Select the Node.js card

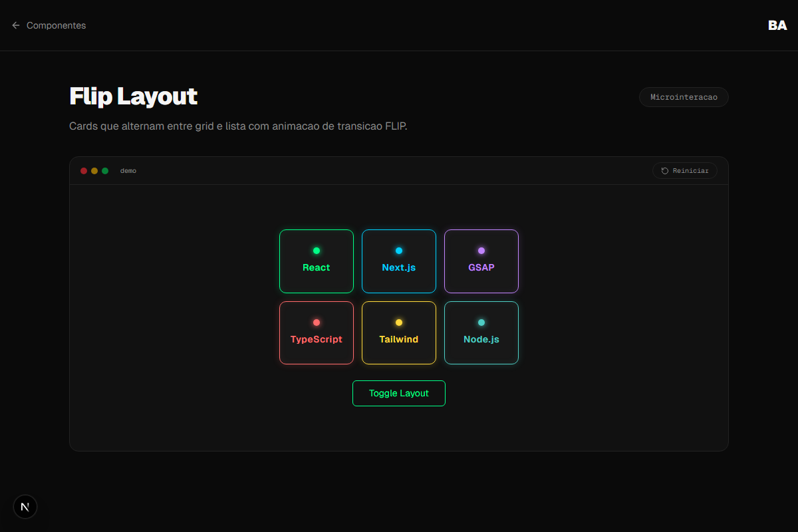click(x=481, y=332)
